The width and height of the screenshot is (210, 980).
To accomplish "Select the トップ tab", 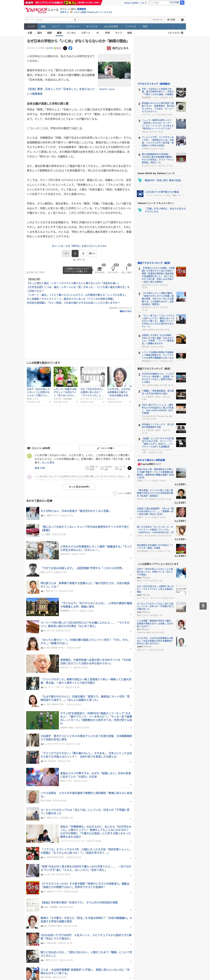I will (x=31, y=27).
